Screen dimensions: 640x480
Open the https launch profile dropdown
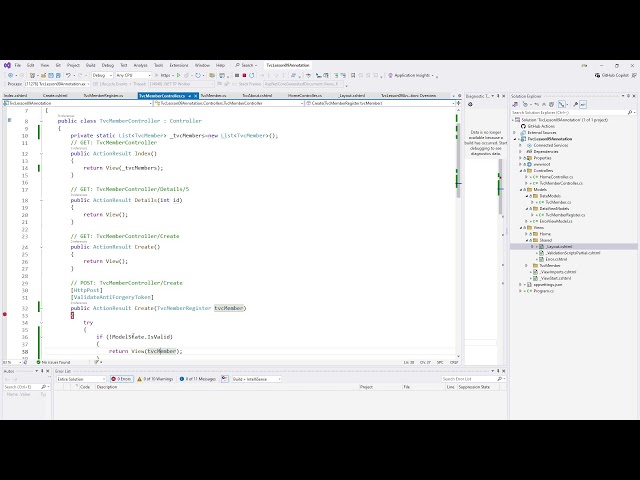tap(165, 76)
